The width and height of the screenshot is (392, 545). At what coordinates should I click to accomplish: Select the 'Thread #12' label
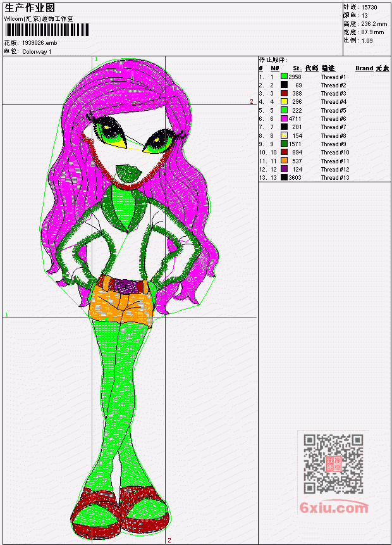pyautogui.click(x=335, y=170)
